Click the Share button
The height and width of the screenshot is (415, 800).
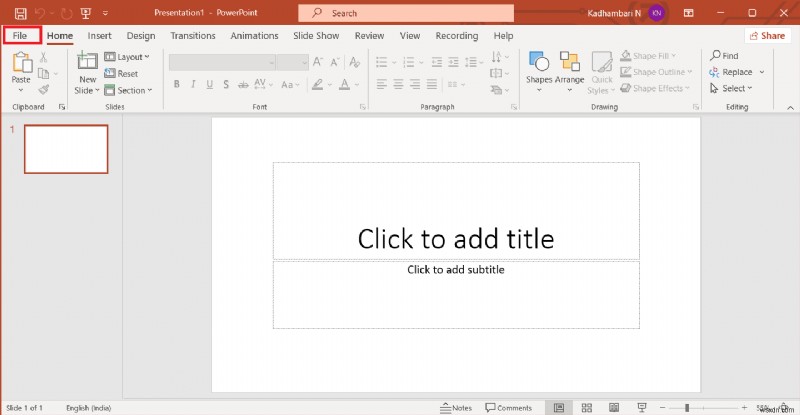click(x=766, y=35)
